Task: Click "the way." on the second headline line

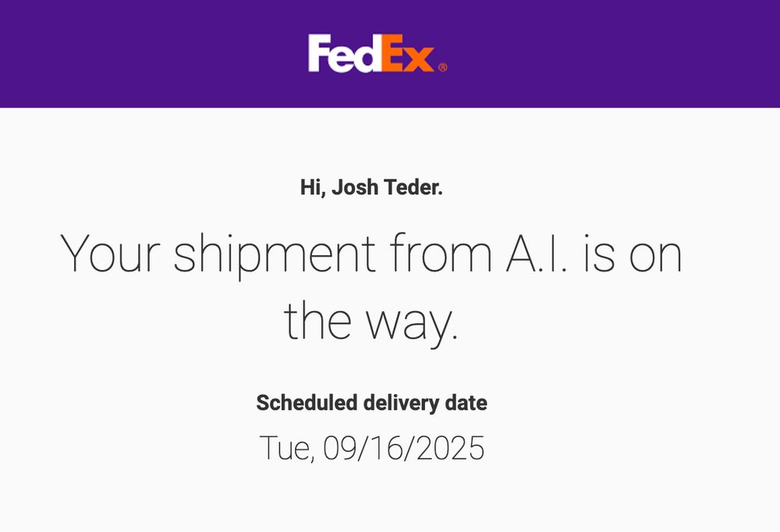Action: tap(370, 323)
